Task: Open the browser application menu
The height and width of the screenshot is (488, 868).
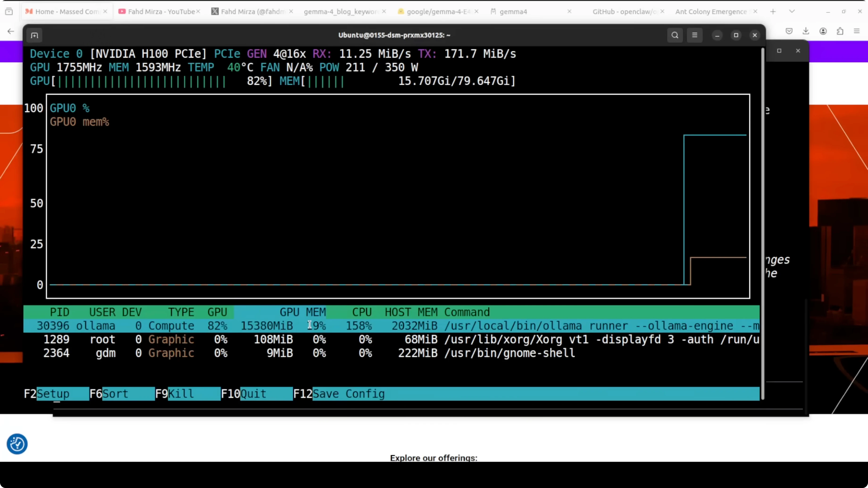Action: (856, 31)
